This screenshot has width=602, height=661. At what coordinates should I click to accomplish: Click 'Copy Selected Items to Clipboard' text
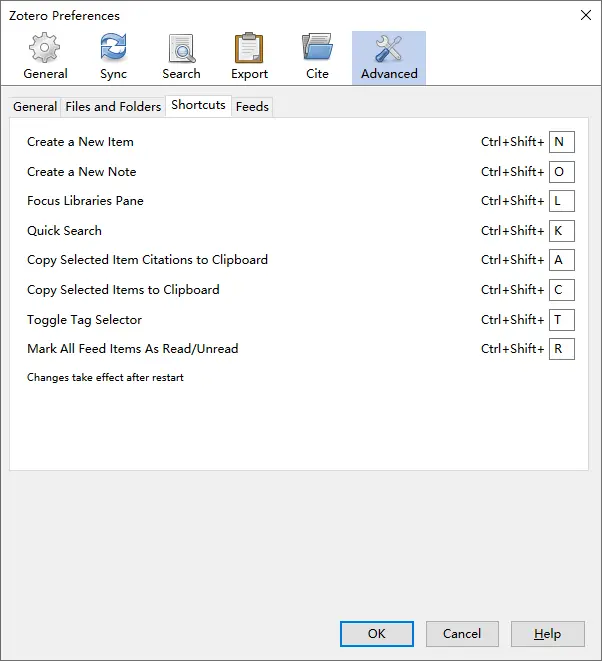123,290
